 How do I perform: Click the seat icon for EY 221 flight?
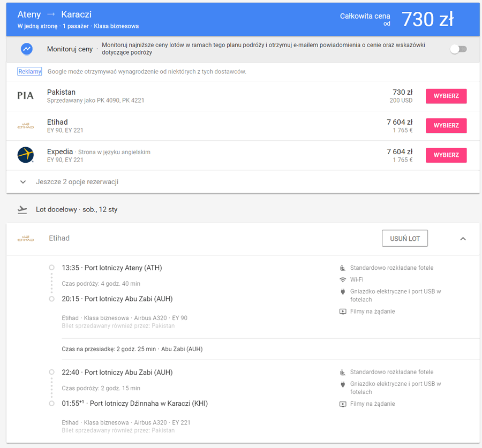coord(342,373)
